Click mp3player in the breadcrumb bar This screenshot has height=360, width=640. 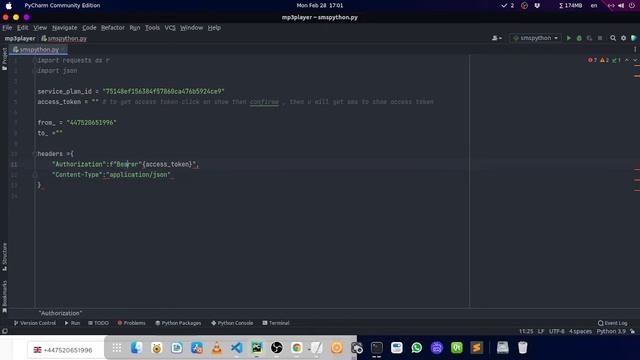click(x=20, y=38)
